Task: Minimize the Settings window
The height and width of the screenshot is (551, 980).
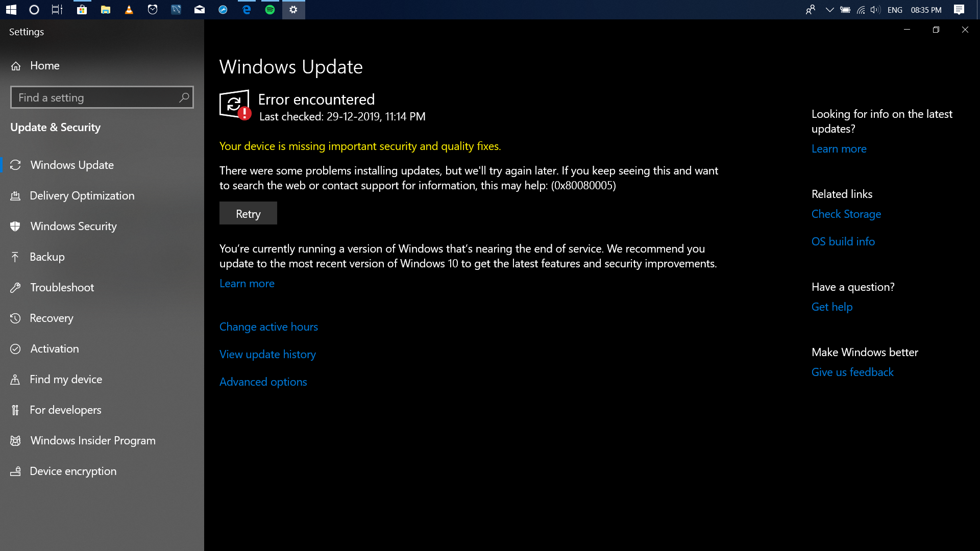Action: pos(907,30)
